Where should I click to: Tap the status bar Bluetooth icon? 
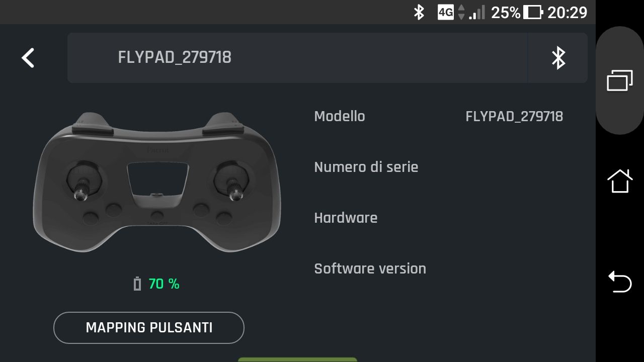click(419, 12)
